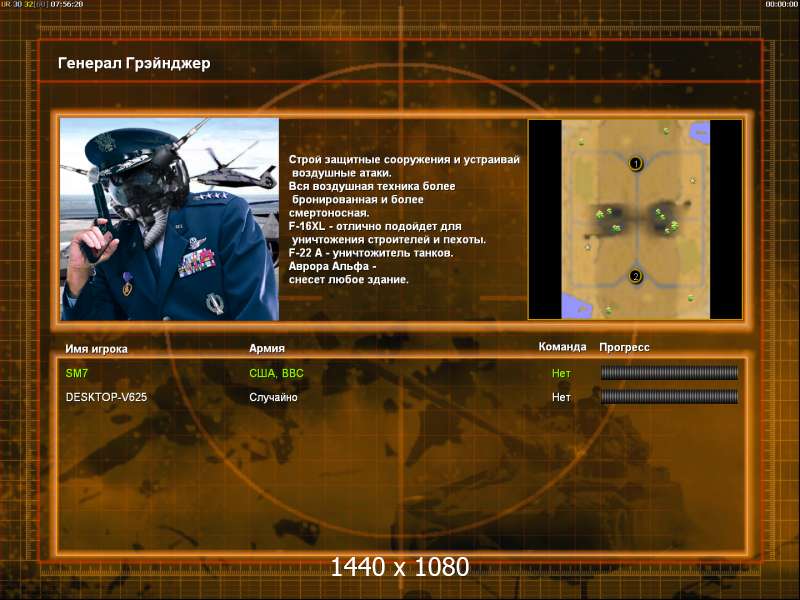Click the 1440 x 1080 resolution label
800x600 pixels.
point(400,567)
